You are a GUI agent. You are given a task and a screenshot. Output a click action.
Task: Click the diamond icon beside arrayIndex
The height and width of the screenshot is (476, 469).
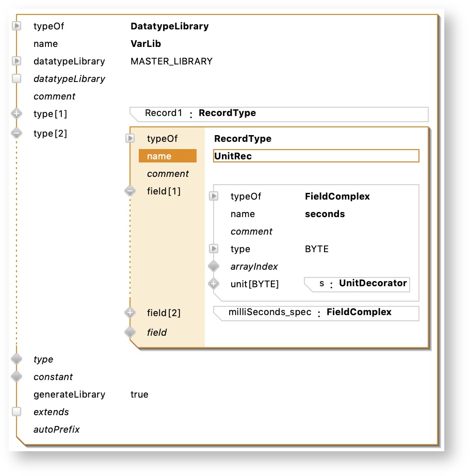(214, 267)
